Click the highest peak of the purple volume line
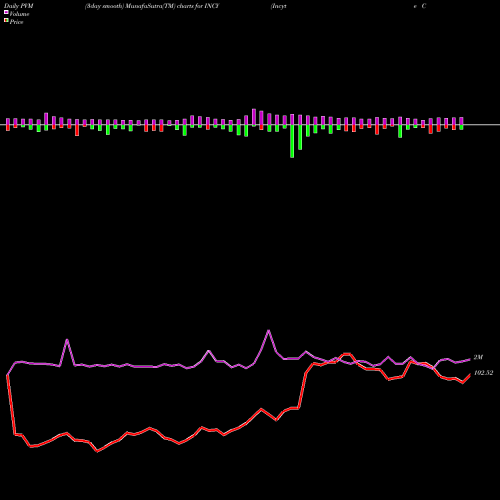 coord(269,331)
